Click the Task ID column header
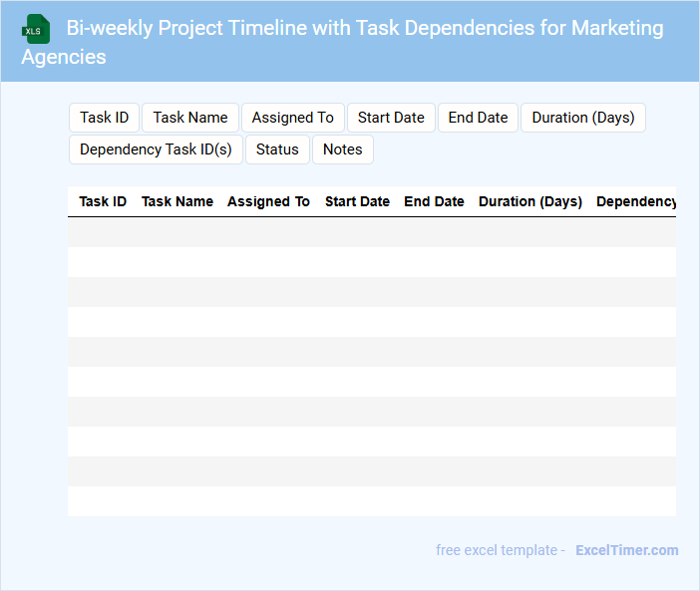 [103, 201]
